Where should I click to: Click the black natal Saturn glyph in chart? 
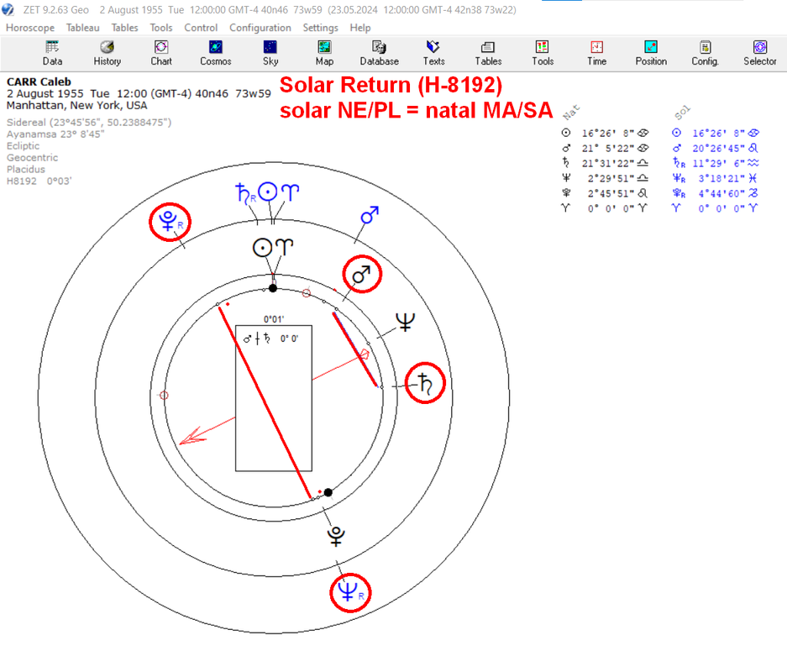tap(425, 383)
